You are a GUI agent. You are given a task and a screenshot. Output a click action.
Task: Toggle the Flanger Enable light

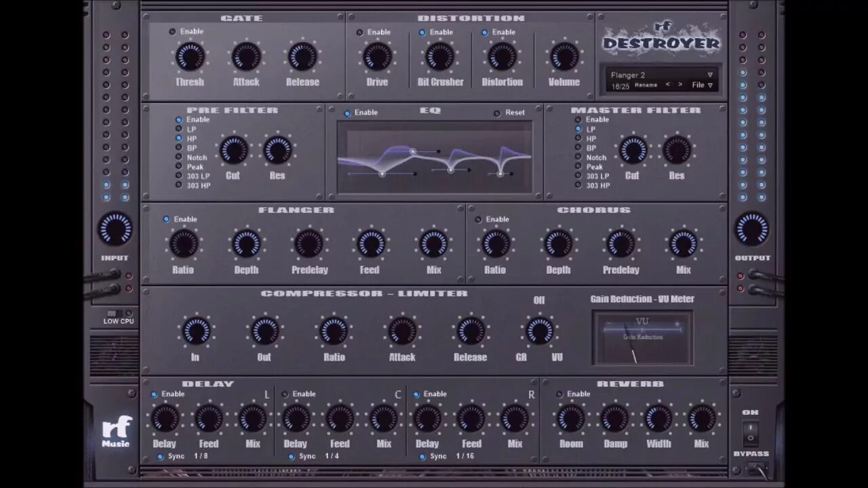pos(166,219)
